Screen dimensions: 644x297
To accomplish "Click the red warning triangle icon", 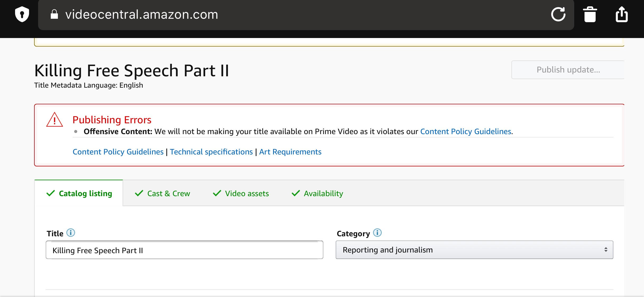I will [54, 120].
